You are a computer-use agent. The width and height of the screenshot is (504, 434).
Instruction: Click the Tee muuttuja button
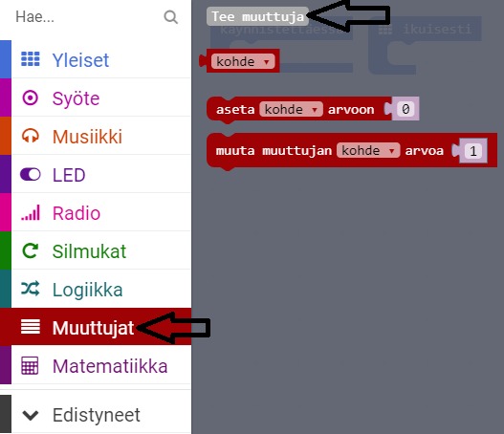(257, 16)
